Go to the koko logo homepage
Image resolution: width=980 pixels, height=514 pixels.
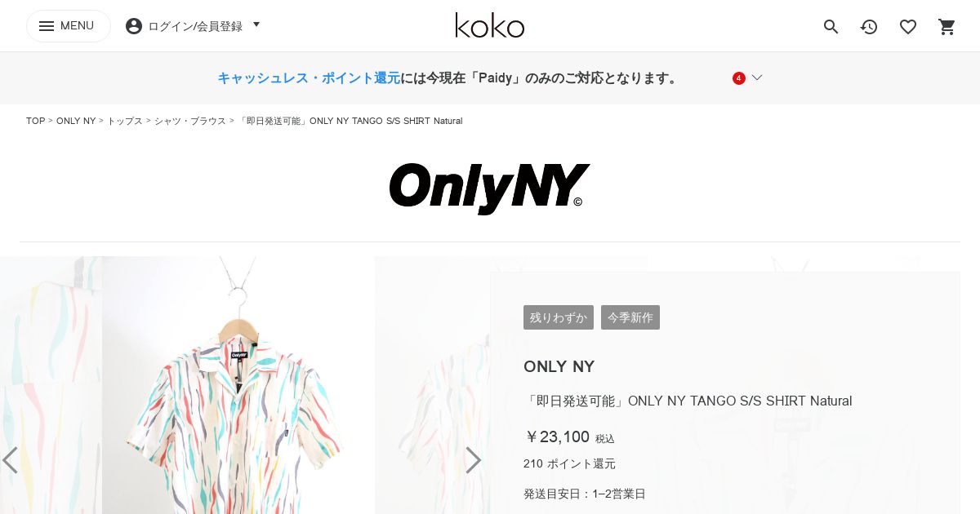(489, 25)
